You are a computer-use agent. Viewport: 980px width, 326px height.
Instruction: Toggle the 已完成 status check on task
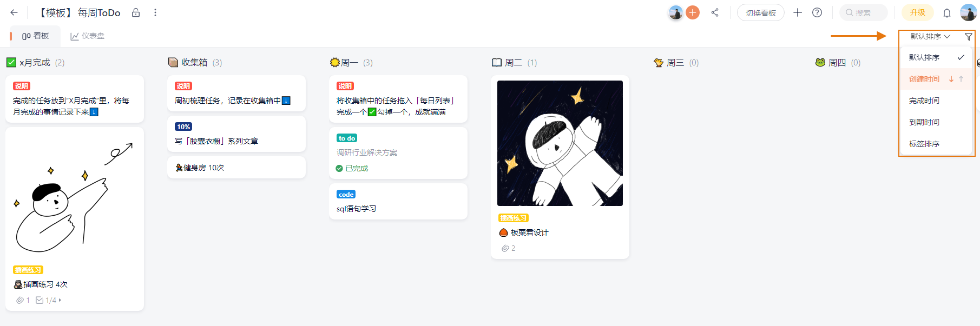click(x=339, y=168)
